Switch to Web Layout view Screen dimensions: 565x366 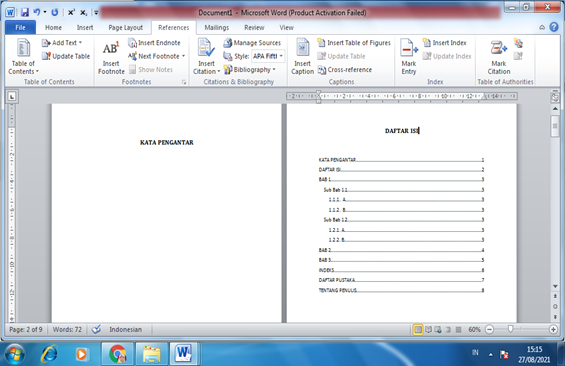tap(438, 329)
